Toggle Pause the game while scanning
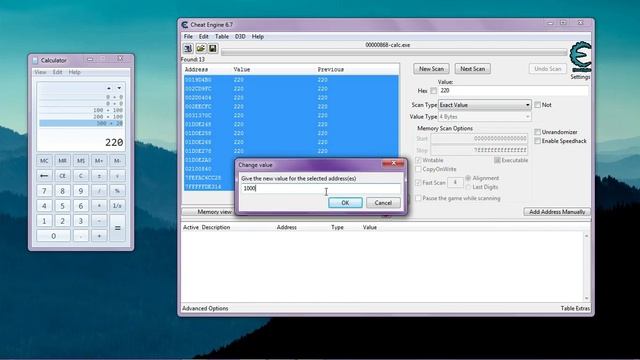 (x=418, y=198)
